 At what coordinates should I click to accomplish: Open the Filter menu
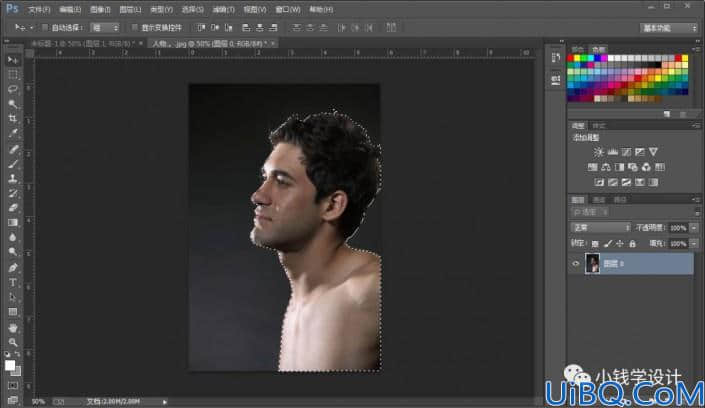pos(223,9)
